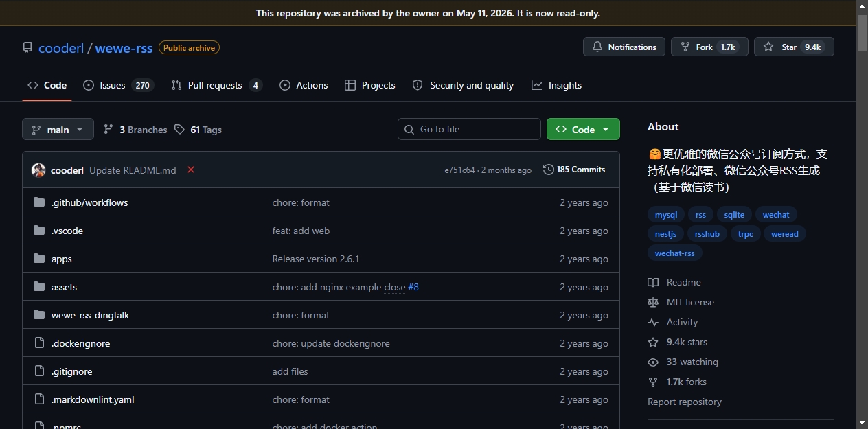Click the page vertical scrollbar thumb
Viewport: 868px width, 429px height.
pos(862,33)
